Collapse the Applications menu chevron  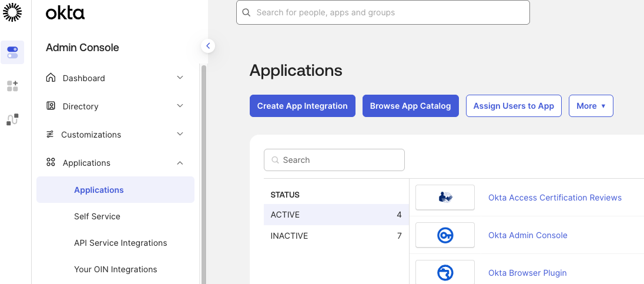coord(180,163)
